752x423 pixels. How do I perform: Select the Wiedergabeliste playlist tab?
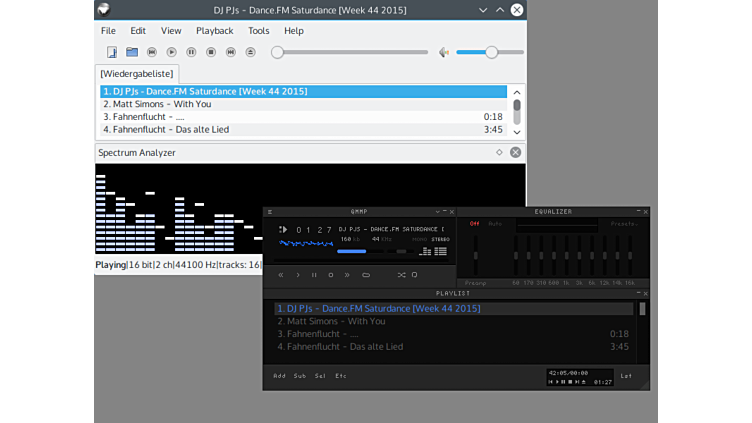[137, 74]
